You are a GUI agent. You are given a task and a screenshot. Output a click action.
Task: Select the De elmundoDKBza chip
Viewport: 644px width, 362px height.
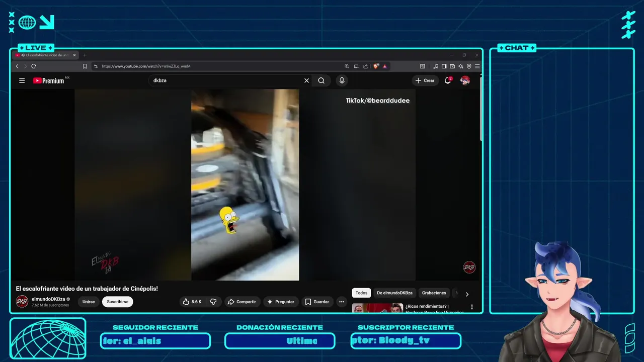click(x=395, y=293)
